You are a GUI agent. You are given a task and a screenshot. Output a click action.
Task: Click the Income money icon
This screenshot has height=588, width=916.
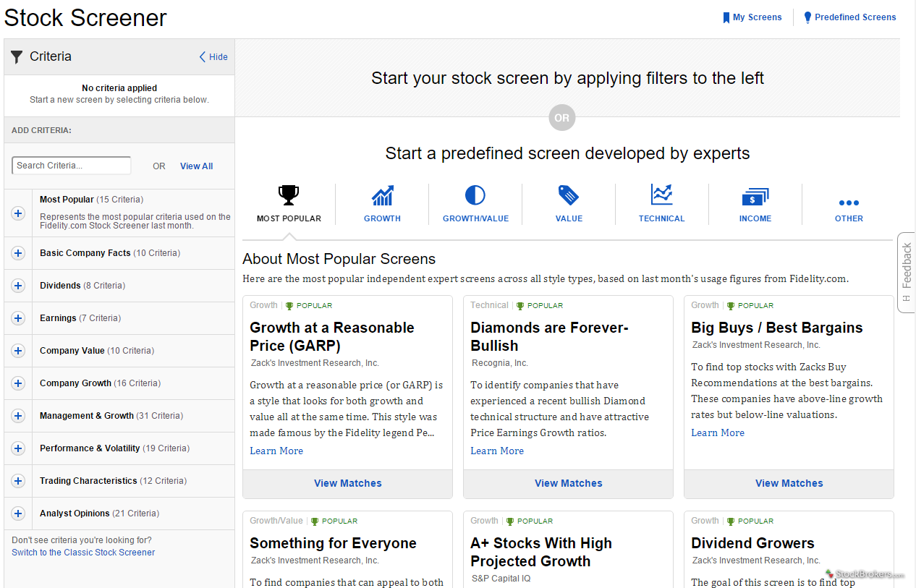tap(755, 197)
